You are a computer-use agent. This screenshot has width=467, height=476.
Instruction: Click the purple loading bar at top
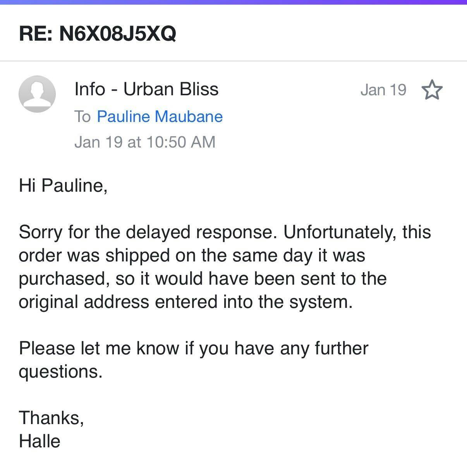click(x=233, y=2)
